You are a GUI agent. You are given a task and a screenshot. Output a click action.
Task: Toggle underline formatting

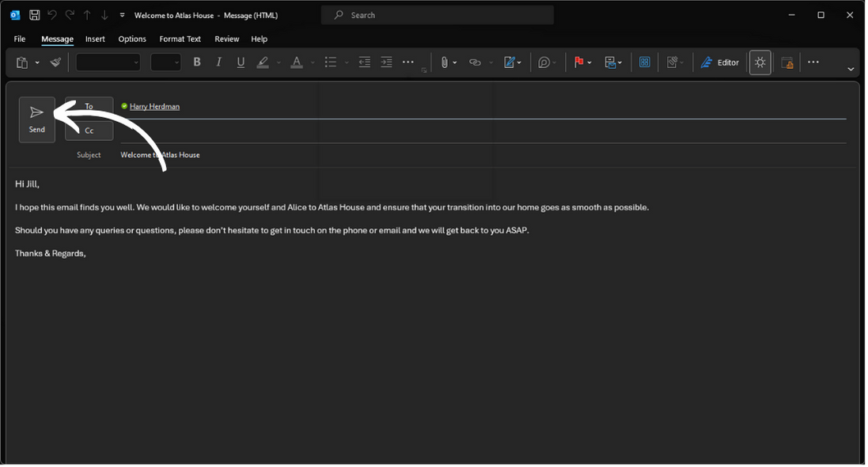click(241, 63)
